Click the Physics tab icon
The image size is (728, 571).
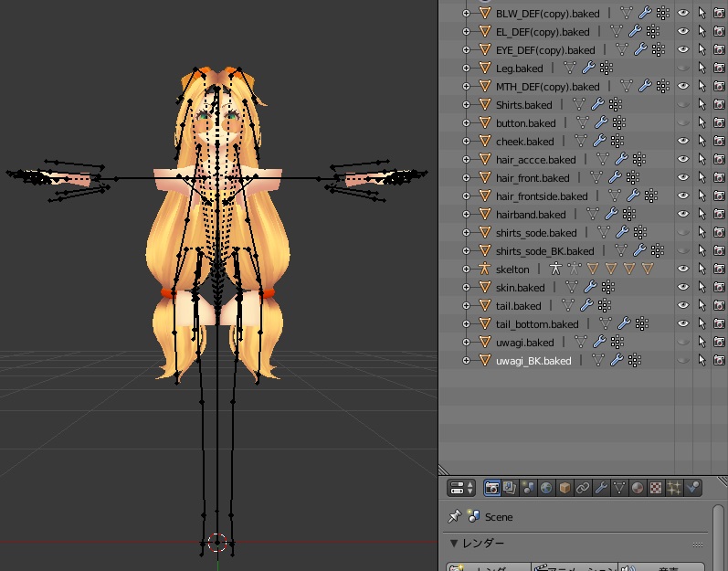pyautogui.click(x=692, y=488)
